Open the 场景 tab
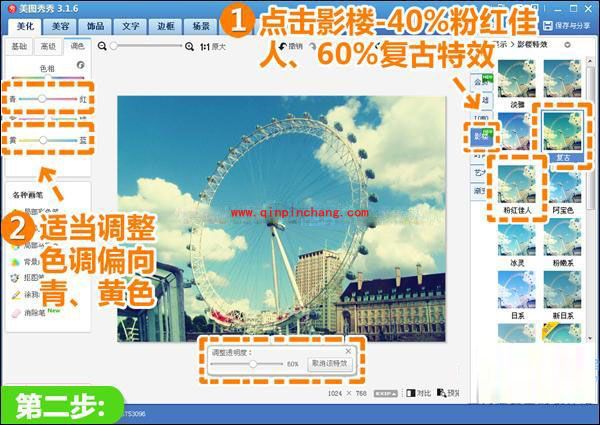The width and height of the screenshot is (600, 425). click(x=201, y=26)
